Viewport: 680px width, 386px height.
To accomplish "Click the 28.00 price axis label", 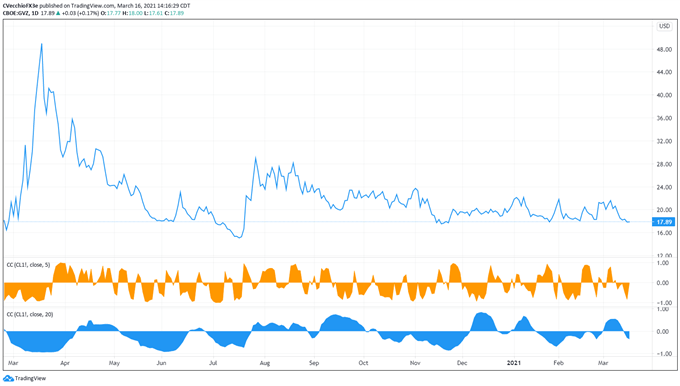I will [x=664, y=164].
